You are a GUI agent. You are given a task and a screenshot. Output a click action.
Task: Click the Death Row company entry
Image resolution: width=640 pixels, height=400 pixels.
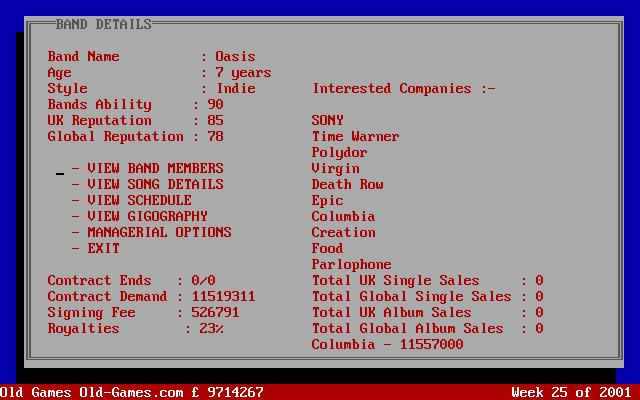(x=347, y=184)
